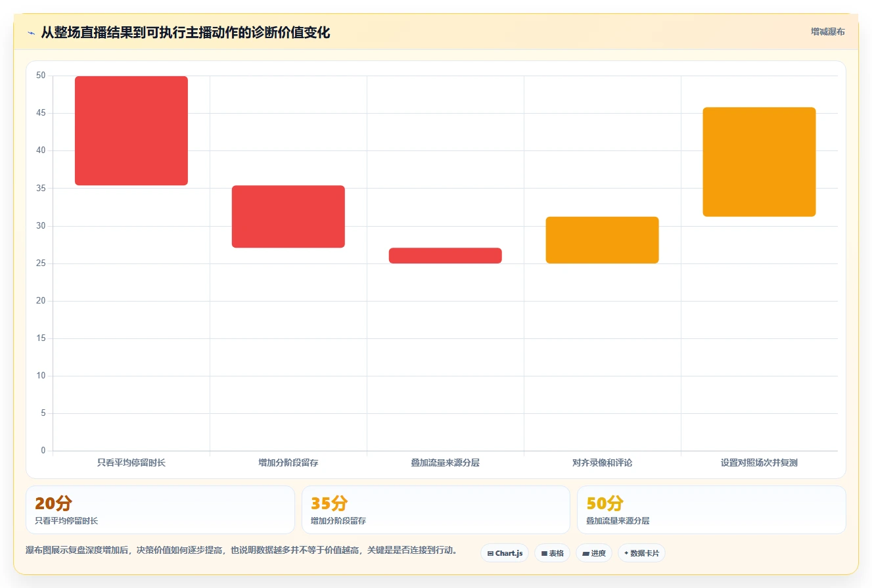This screenshot has width=872, height=588.
Task: Click the 50分 data card
Action: [x=711, y=510]
